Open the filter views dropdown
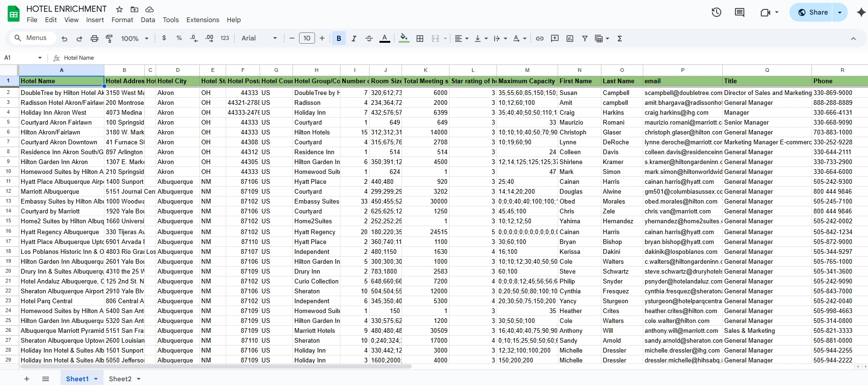 (602, 39)
